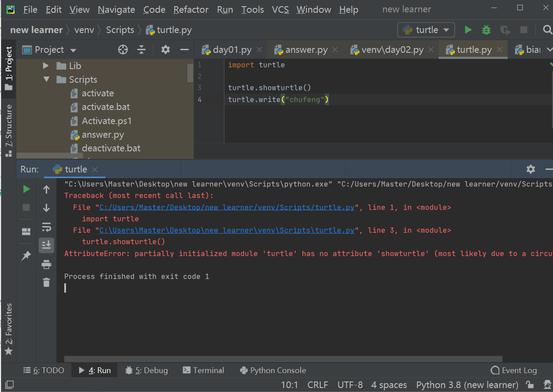Open traceback link for line 3

point(227,230)
